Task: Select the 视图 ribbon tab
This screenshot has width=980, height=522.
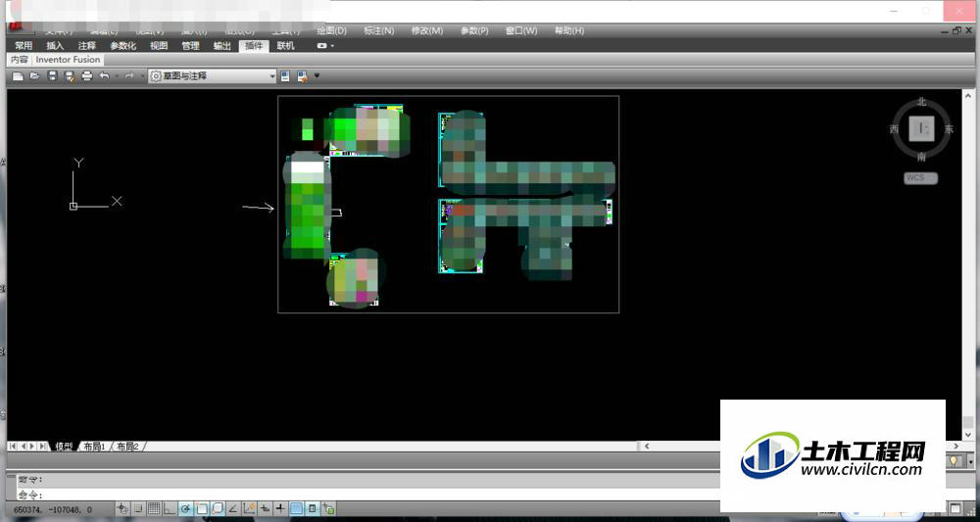Action: [x=159, y=46]
